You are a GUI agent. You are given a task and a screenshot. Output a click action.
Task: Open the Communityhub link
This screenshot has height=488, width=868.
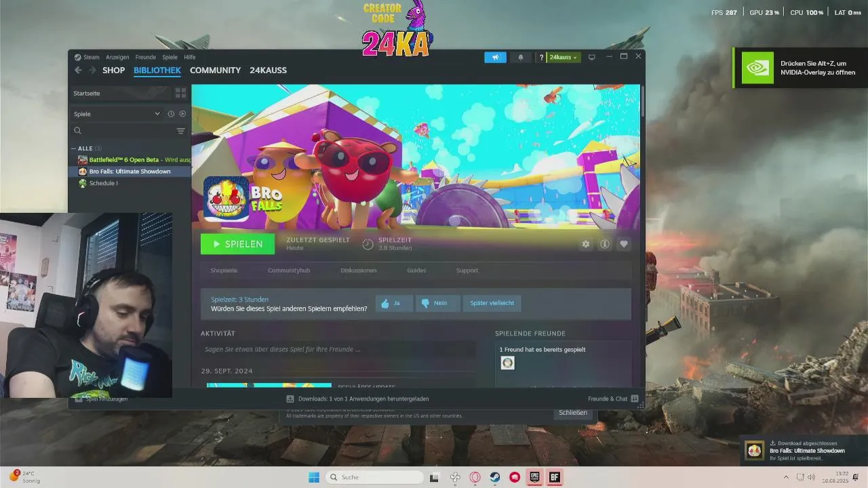click(289, 270)
